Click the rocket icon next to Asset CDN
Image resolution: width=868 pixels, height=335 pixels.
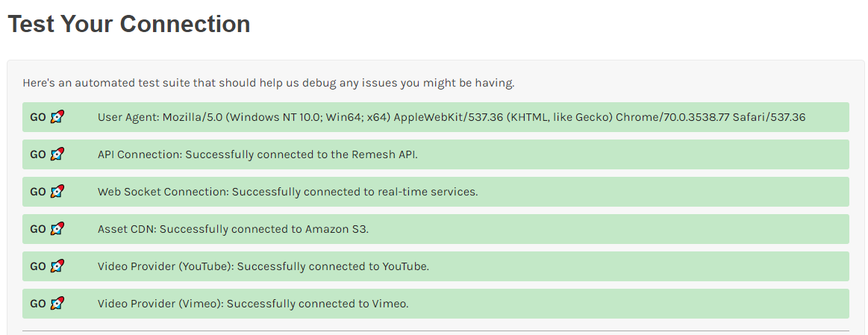(57, 229)
